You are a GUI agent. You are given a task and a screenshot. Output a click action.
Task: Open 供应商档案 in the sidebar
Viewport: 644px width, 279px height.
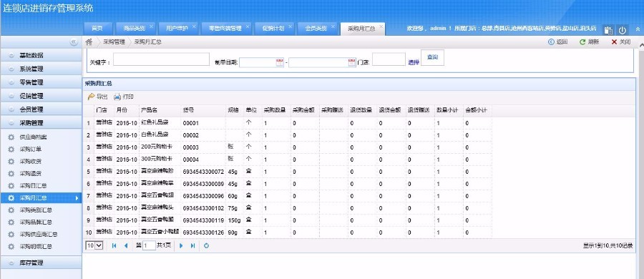[41, 137]
